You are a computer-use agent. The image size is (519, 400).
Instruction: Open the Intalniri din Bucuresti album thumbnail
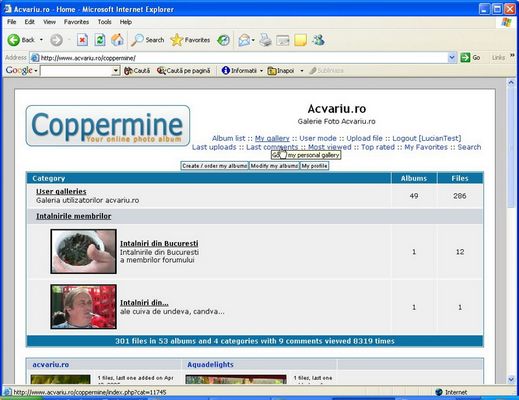tap(83, 251)
